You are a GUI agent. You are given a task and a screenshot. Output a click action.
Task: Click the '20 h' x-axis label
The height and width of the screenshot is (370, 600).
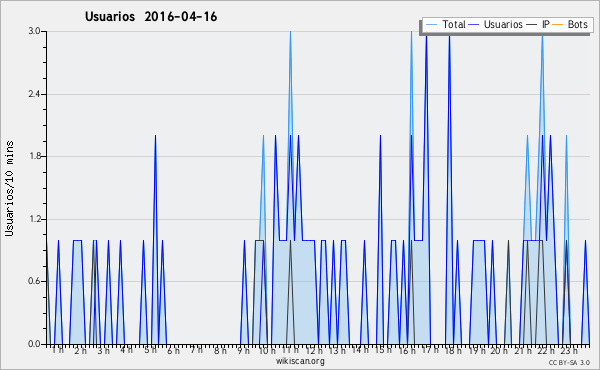pos(499,350)
